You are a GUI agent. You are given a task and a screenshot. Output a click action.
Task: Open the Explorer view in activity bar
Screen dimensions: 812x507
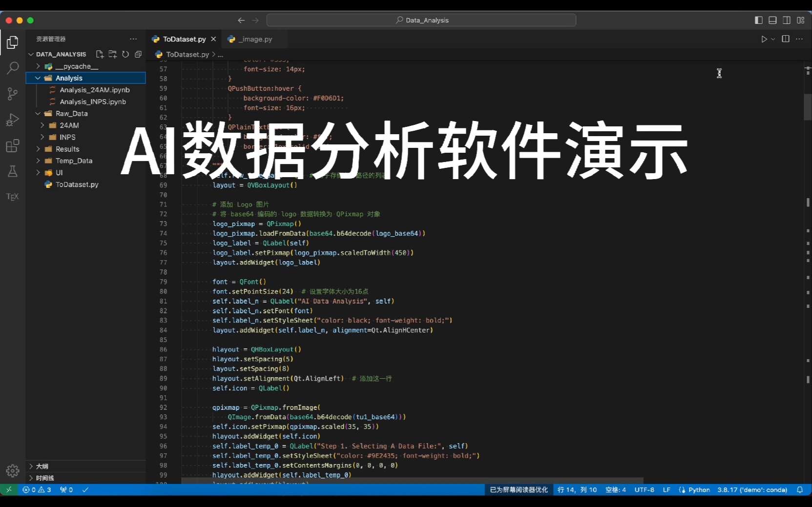pyautogui.click(x=13, y=42)
